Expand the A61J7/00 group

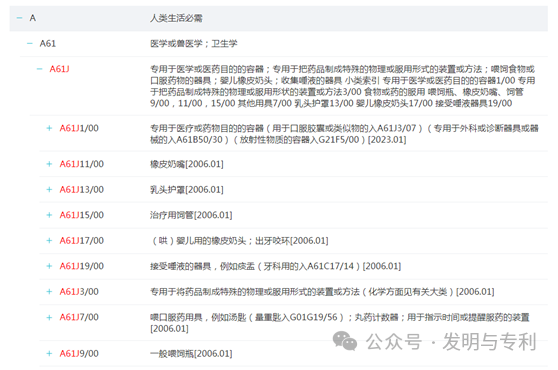tap(49, 317)
